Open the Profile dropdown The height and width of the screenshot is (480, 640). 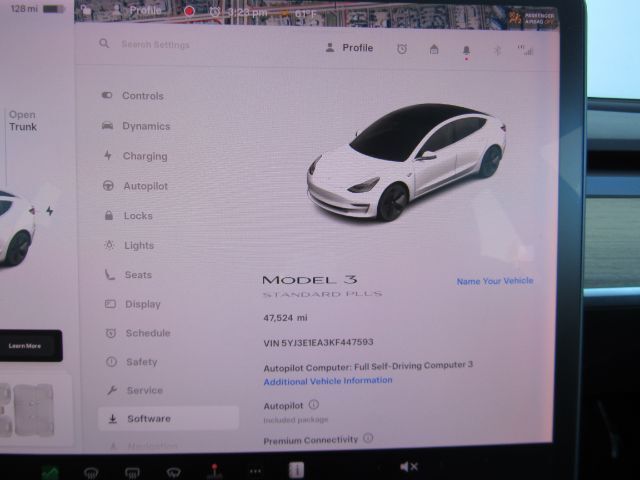pos(349,48)
